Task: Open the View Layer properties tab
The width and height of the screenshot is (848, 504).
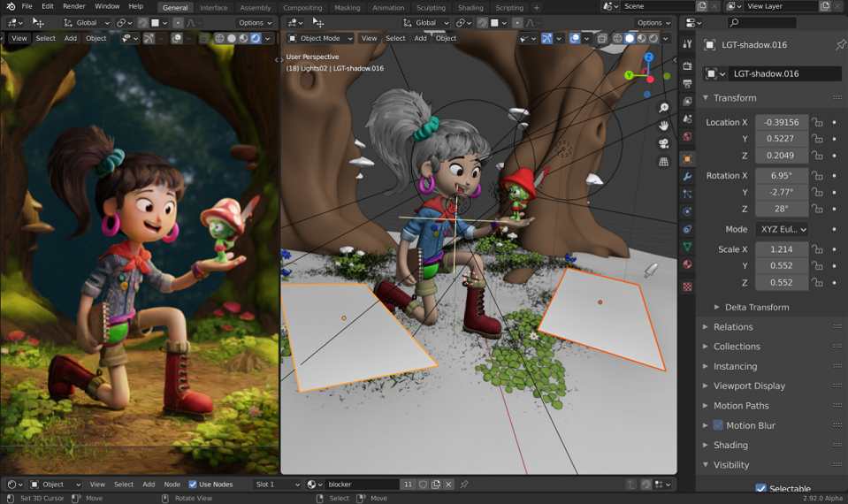Action: (687, 101)
